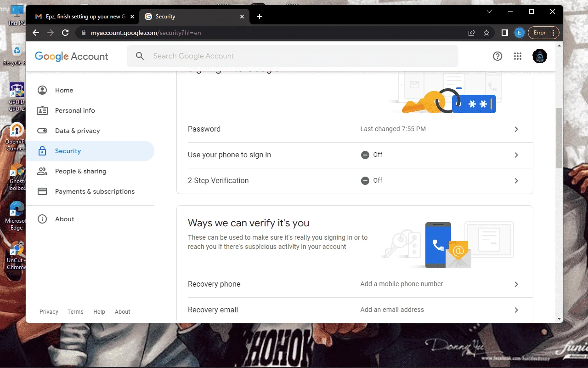The width and height of the screenshot is (588, 368).
Task: Open Payments & subscriptions in sidebar
Action: [90, 191]
